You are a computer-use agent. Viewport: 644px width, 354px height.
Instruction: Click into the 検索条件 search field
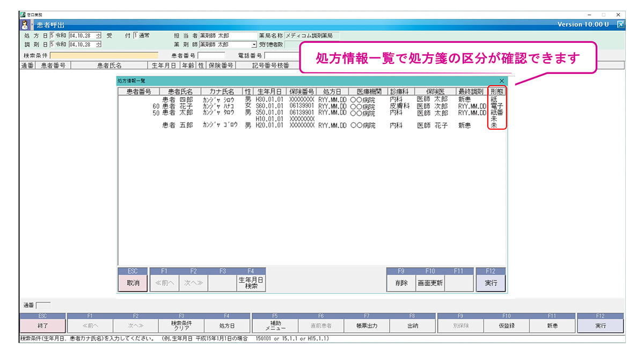pyautogui.click(x=104, y=55)
